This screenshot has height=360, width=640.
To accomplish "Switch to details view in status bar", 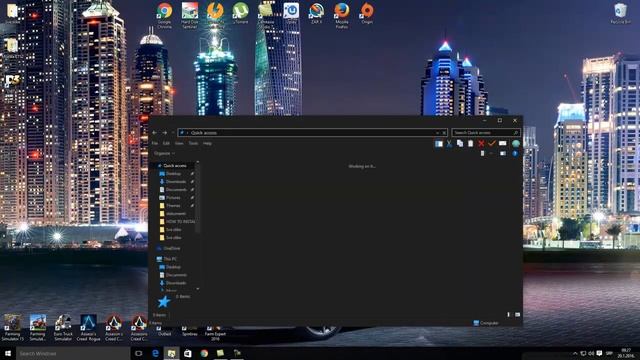I will (509, 315).
